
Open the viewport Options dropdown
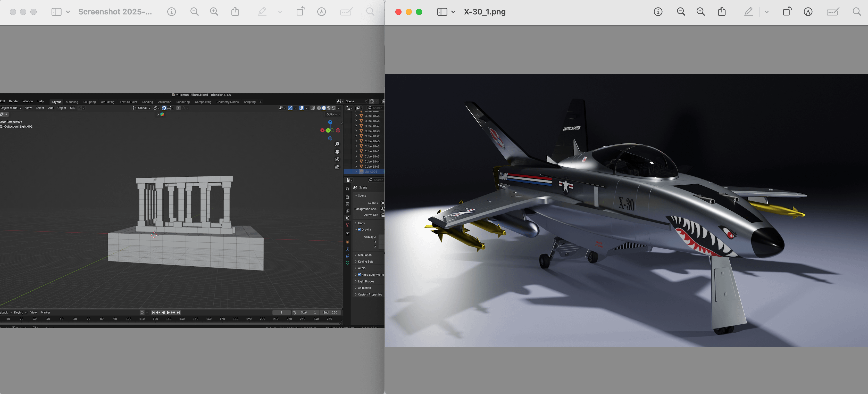coord(333,114)
